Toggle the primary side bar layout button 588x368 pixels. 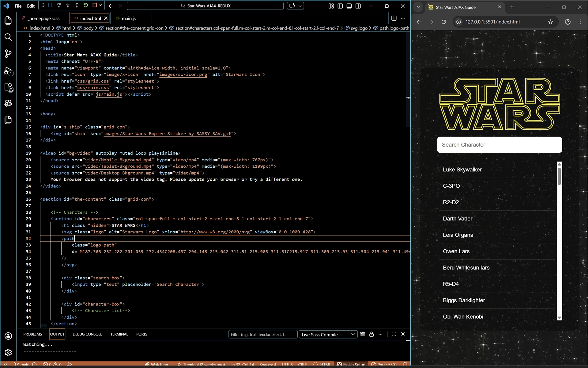point(340,6)
